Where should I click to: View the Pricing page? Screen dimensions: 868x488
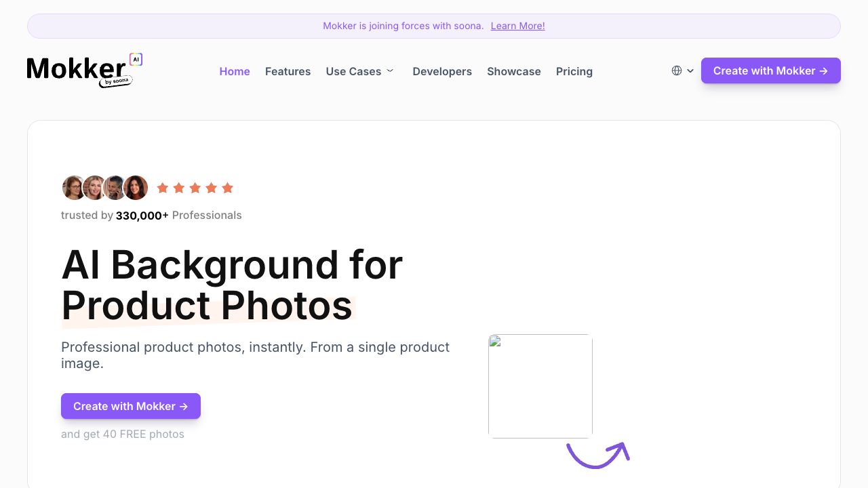point(574,71)
